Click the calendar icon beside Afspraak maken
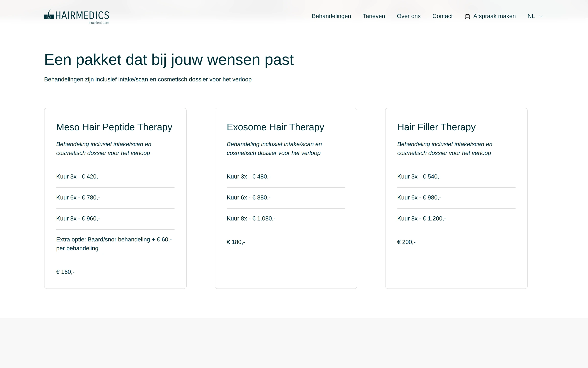Image resolution: width=588 pixels, height=368 pixels. pos(467,16)
